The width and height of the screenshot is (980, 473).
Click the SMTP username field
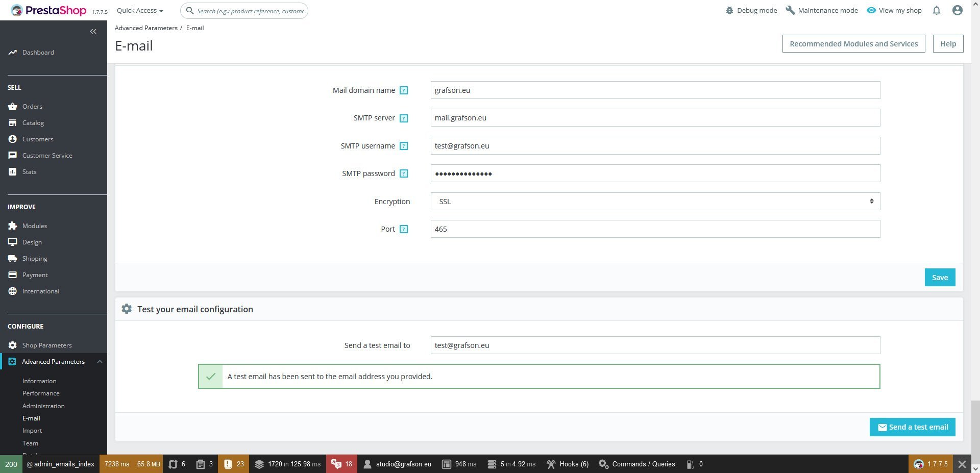pyautogui.click(x=655, y=146)
